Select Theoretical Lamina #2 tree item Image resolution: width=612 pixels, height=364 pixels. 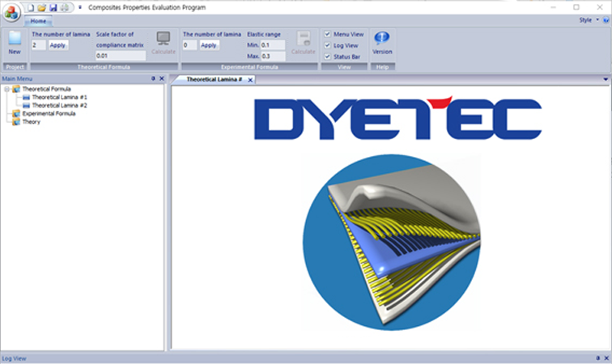(x=59, y=105)
